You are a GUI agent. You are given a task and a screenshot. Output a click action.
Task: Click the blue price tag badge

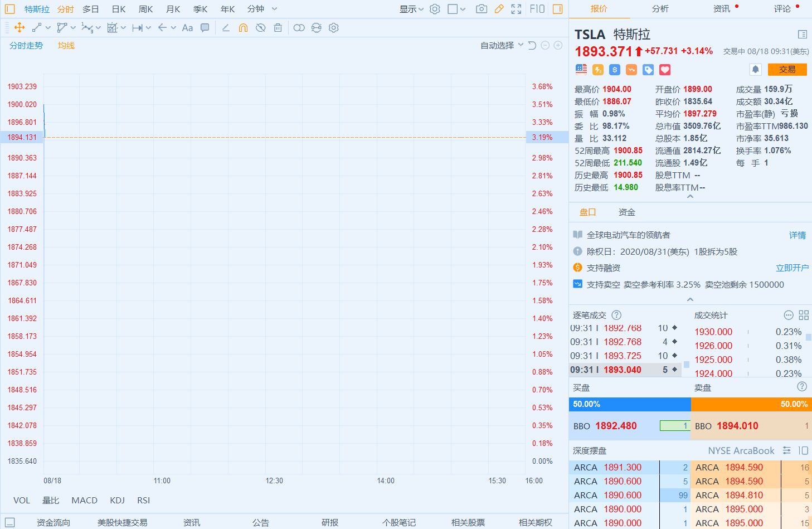[x=648, y=70]
